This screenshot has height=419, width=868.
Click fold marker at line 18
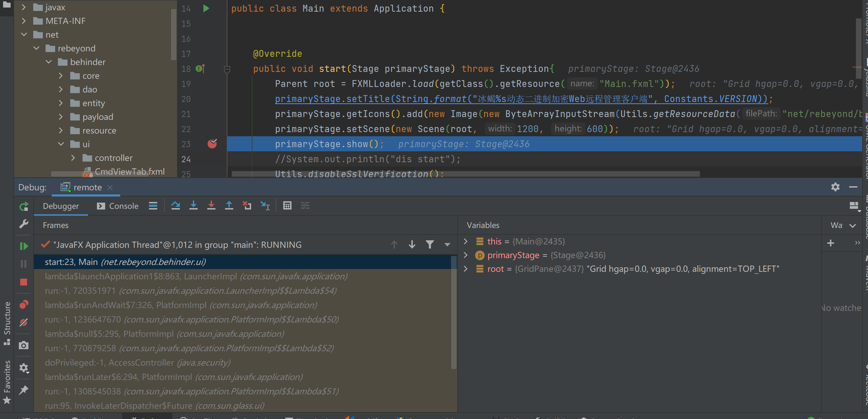(227, 69)
